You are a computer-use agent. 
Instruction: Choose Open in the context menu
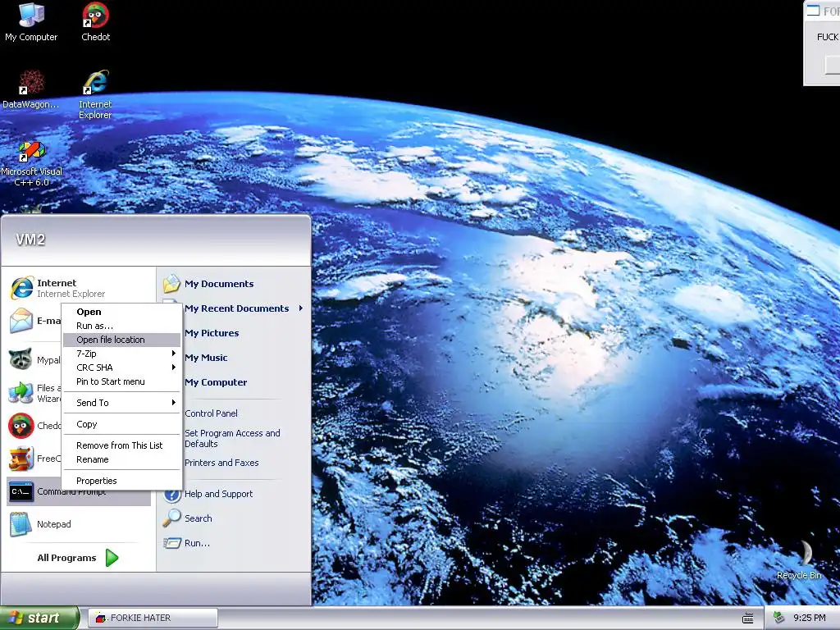coord(121,312)
